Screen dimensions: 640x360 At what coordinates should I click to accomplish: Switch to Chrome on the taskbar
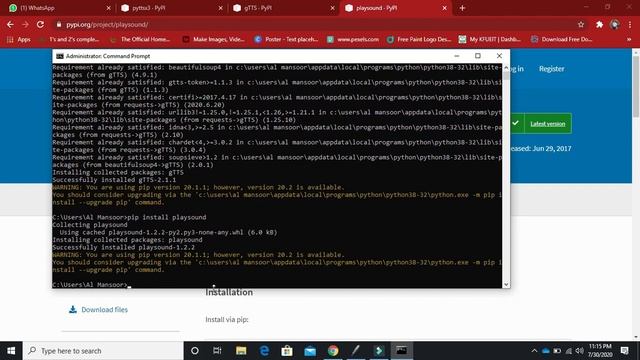(x=333, y=351)
